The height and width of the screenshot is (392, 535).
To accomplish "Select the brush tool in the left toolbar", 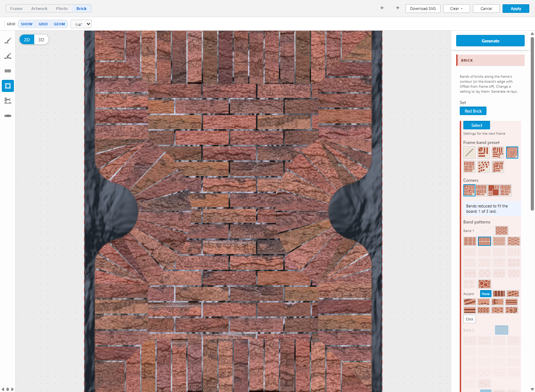I will point(8,41).
